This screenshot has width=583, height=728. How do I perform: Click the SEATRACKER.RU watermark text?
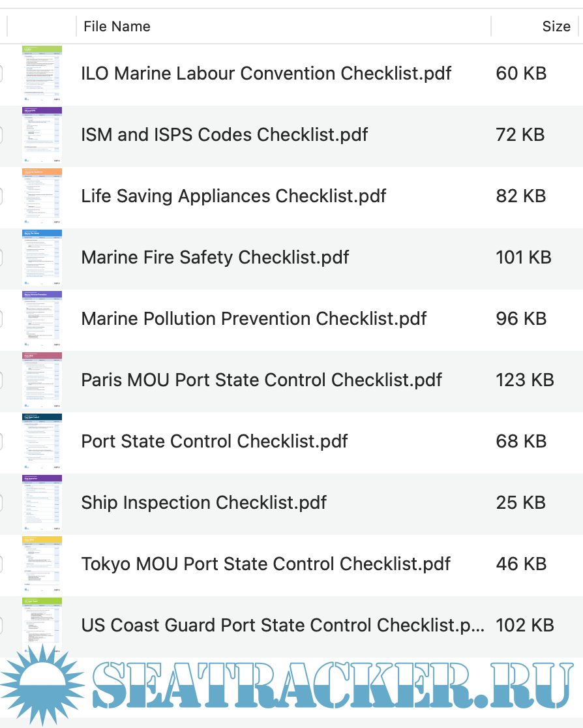click(x=333, y=685)
